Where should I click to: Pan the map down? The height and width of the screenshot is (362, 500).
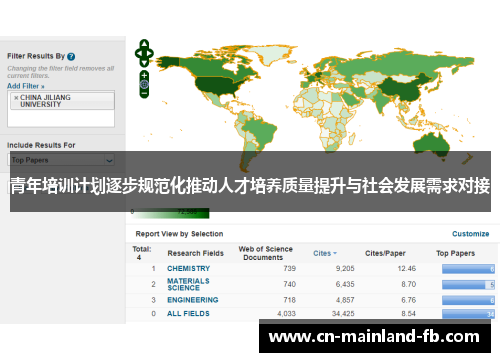coord(144,62)
